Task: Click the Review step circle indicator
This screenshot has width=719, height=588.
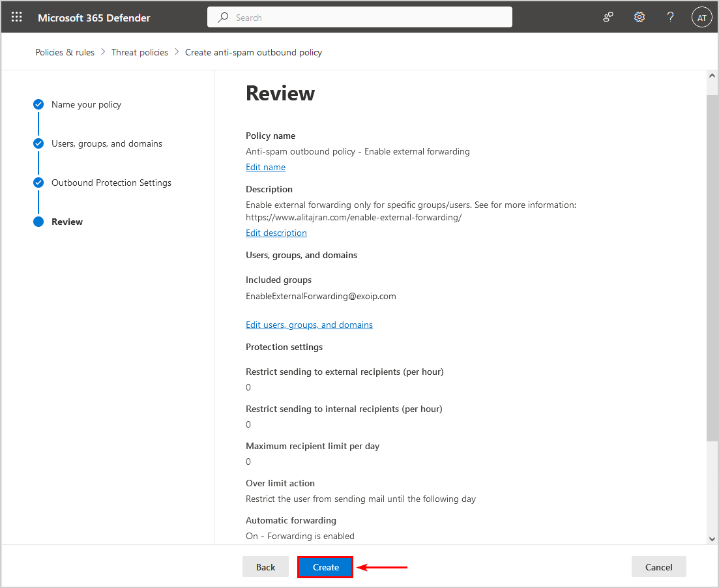Action: coord(38,222)
